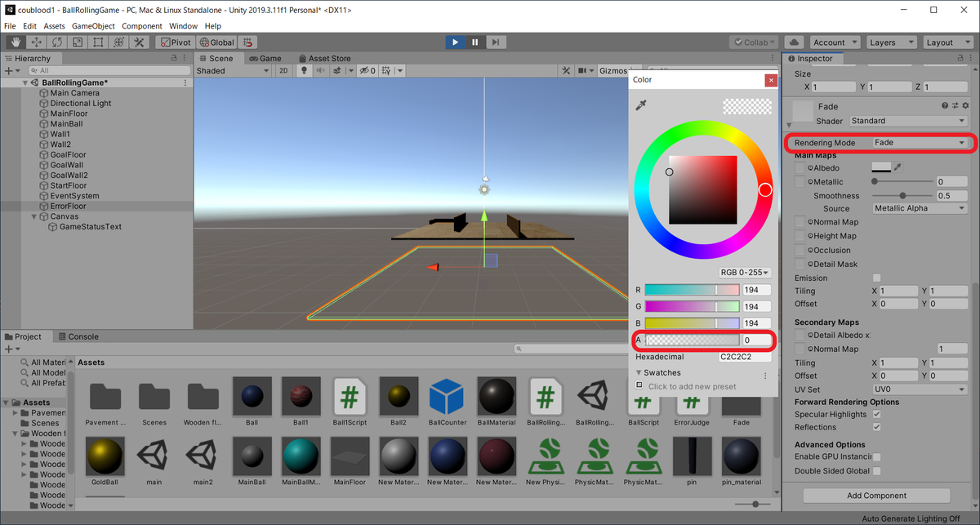Open the GameObject menu
980x525 pixels.
pos(93,26)
